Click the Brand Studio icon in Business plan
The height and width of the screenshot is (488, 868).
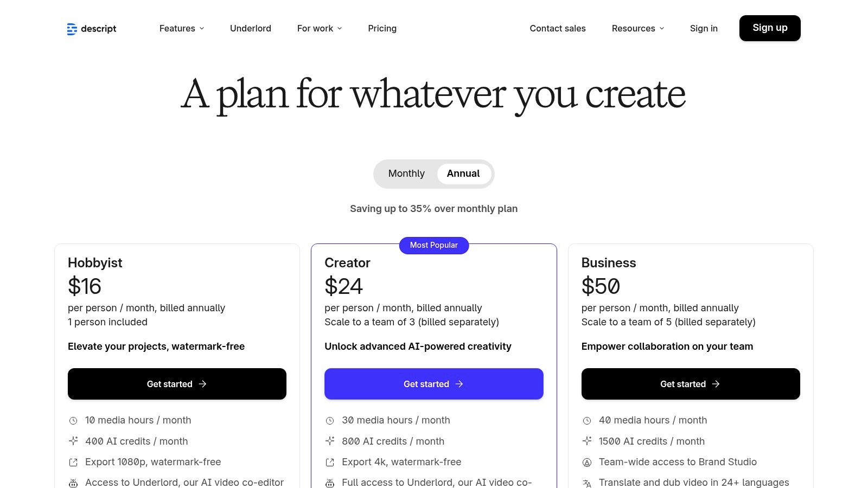coord(587,462)
